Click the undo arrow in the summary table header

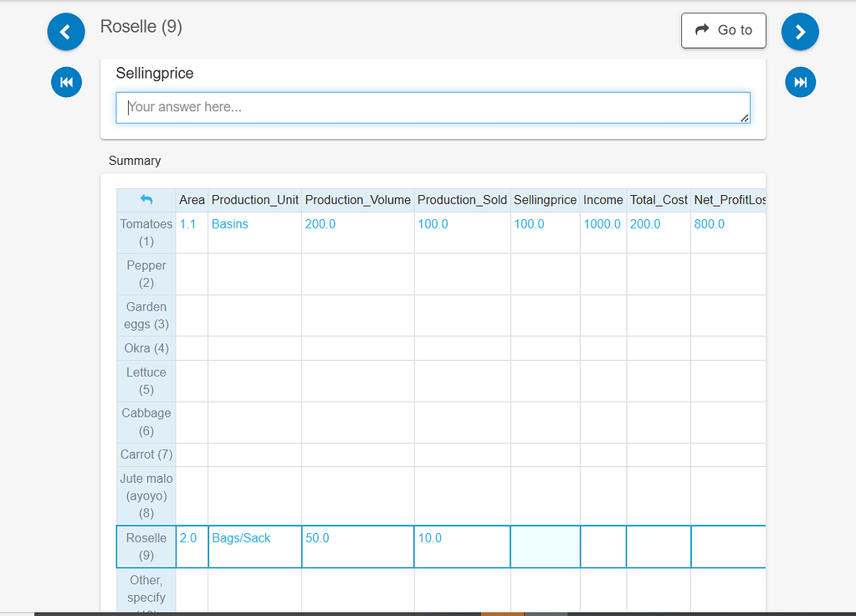click(x=146, y=200)
